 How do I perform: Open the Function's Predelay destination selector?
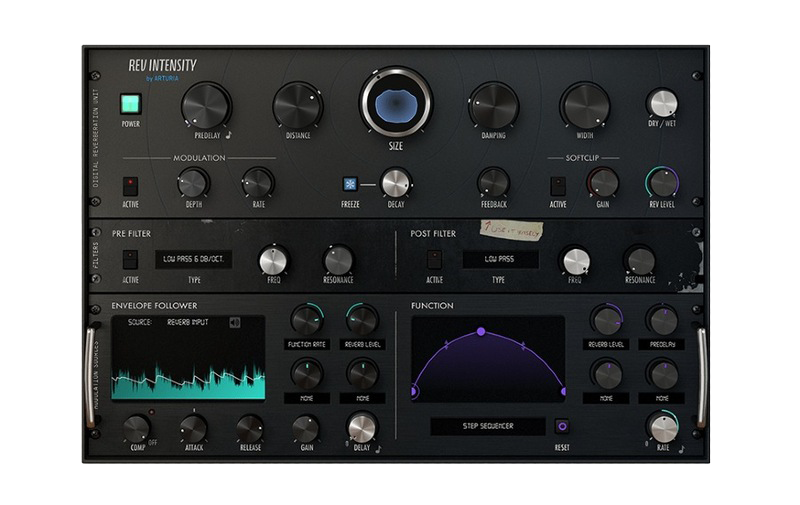(662, 345)
